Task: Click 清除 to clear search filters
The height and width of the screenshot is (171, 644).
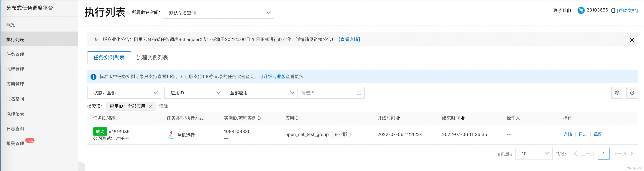Action: tap(163, 106)
